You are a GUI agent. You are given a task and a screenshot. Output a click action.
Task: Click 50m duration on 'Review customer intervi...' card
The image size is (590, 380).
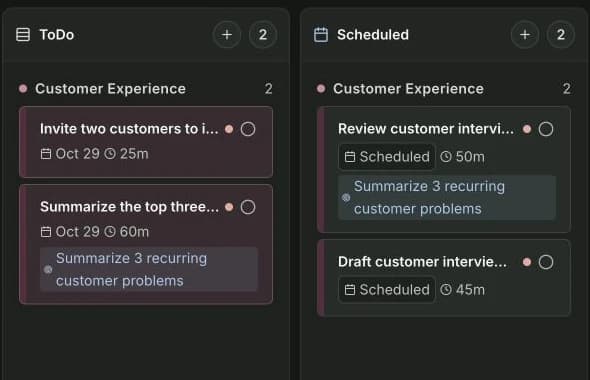coord(462,157)
